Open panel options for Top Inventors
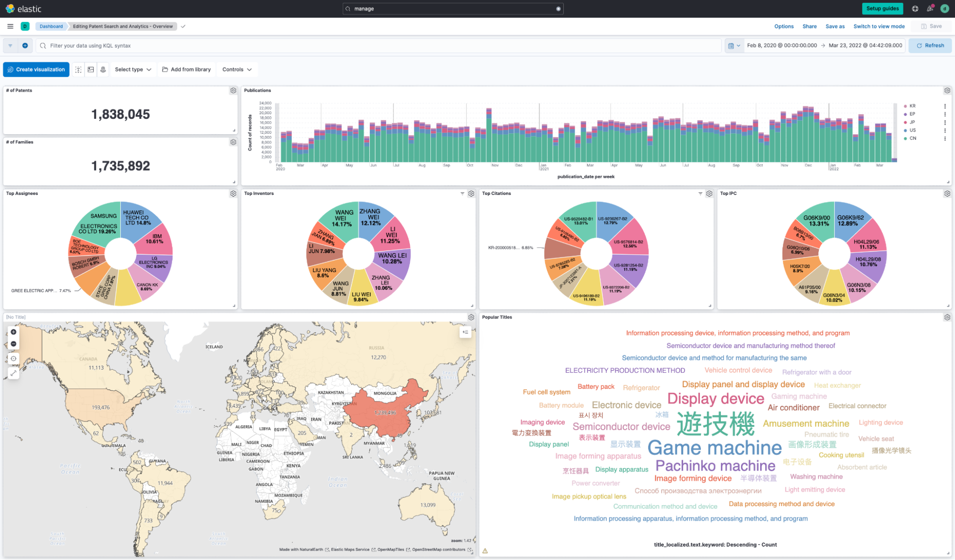The image size is (955, 560). tap(471, 193)
